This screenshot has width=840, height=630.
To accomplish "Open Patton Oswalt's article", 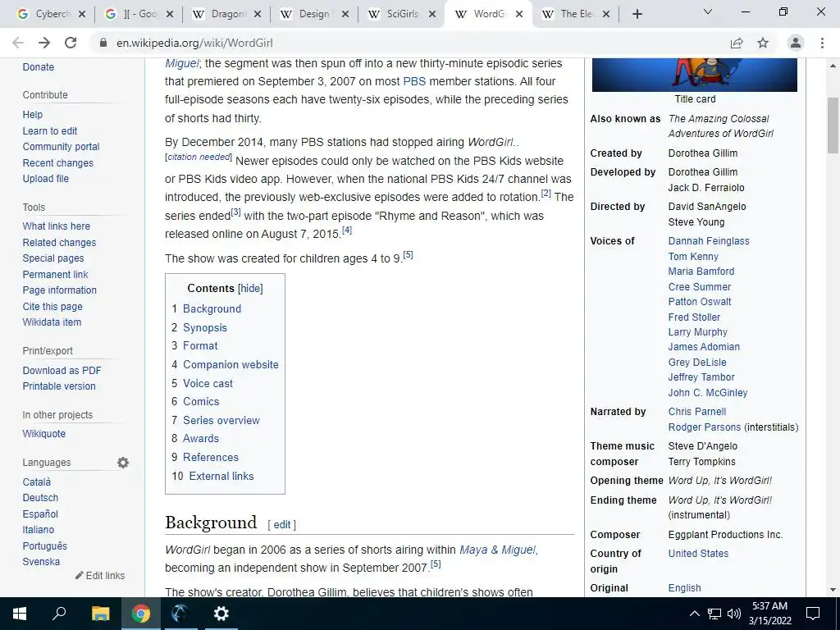I will tap(699, 302).
